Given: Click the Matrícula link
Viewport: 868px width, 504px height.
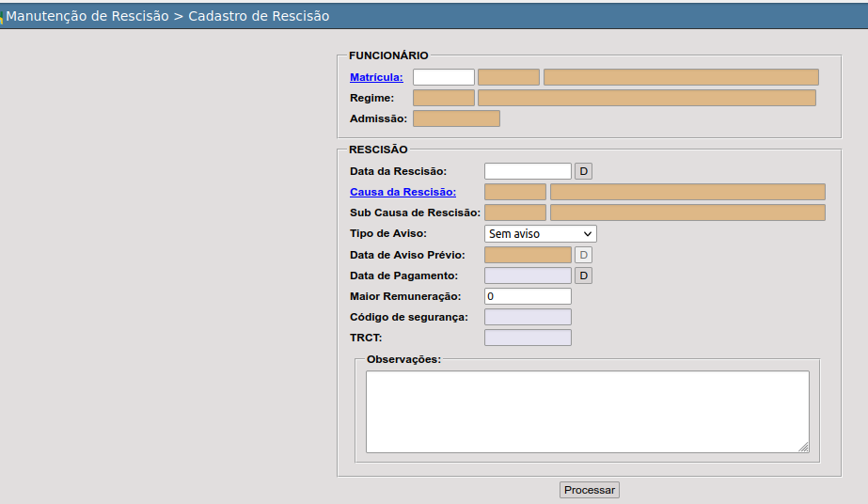Looking at the screenshot, I should pos(376,77).
